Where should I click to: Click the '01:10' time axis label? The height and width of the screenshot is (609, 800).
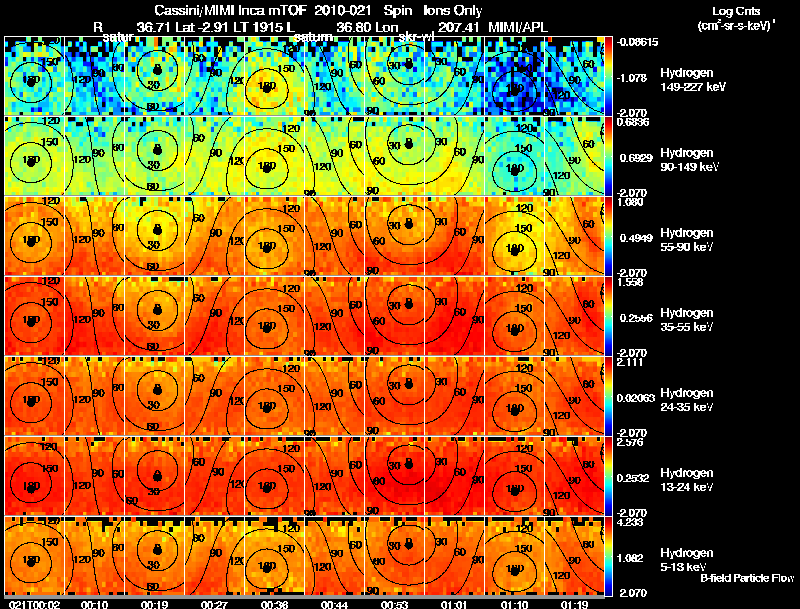[x=514, y=604]
